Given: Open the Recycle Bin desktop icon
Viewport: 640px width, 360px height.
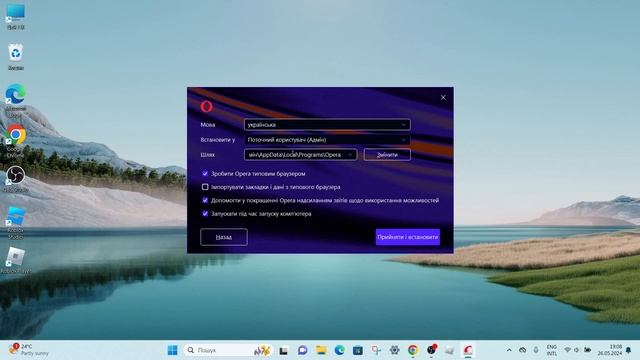Looking at the screenshot, I should coord(16,57).
